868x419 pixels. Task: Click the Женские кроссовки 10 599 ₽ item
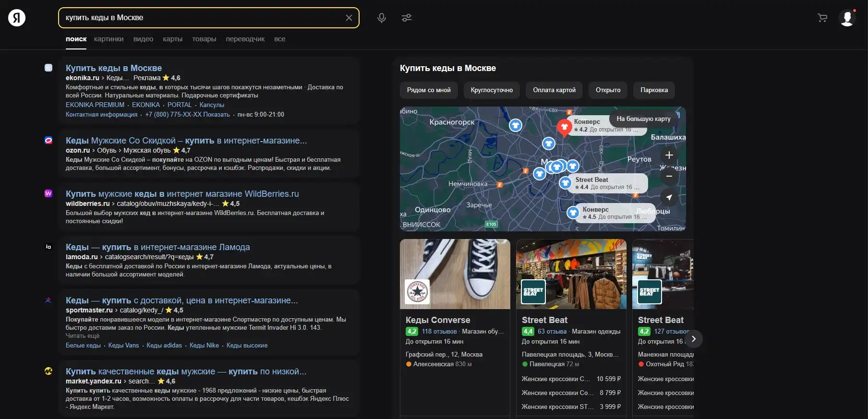(x=571, y=379)
